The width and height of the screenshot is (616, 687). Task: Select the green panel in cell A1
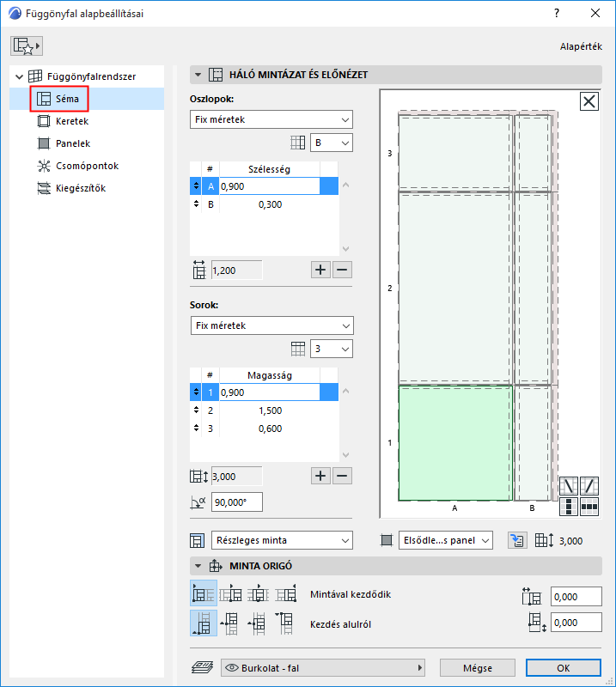coord(455,443)
